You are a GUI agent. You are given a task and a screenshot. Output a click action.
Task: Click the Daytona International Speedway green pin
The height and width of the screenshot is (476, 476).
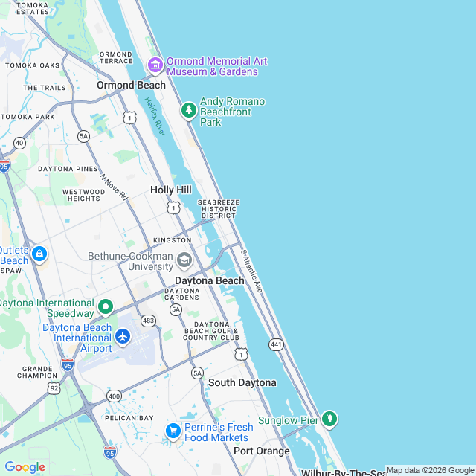pos(106,307)
